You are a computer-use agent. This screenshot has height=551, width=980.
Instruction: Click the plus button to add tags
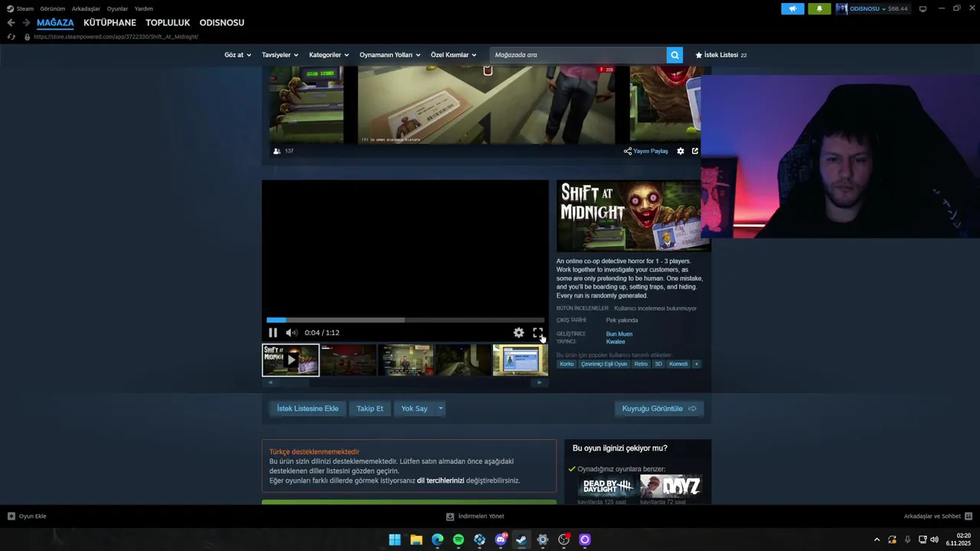(x=696, y=364)
